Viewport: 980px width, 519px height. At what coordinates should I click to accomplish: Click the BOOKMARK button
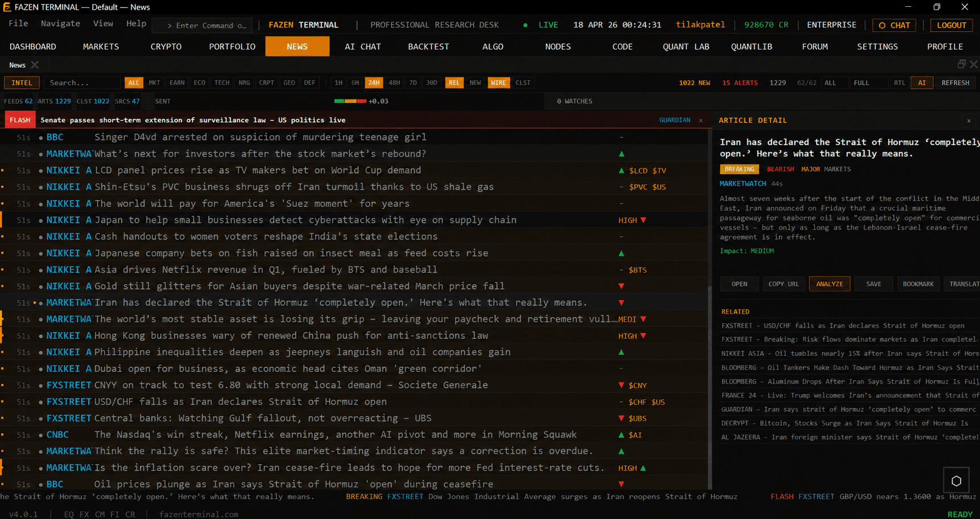(918, 284)
